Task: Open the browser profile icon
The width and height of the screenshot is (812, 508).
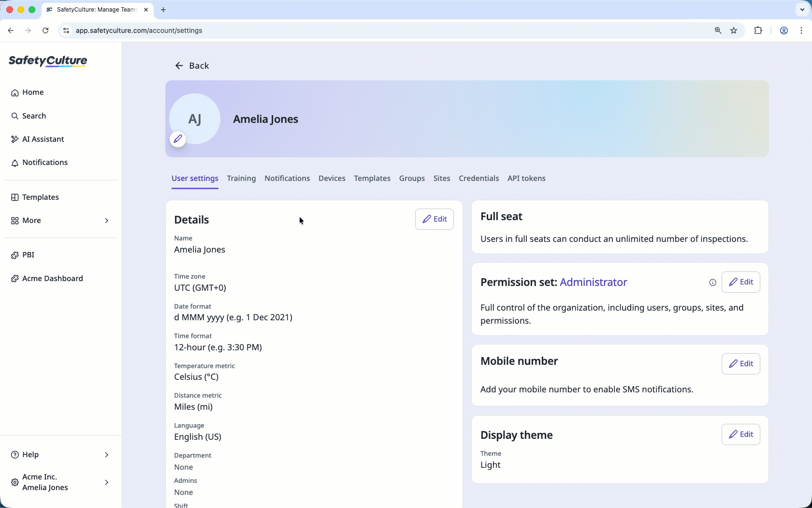Action: tap(784, 30)
